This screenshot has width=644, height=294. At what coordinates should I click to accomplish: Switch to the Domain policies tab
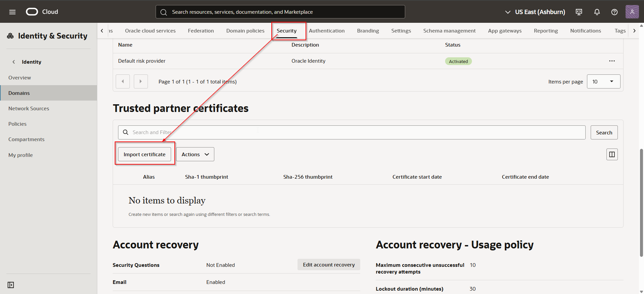point(245,31)
